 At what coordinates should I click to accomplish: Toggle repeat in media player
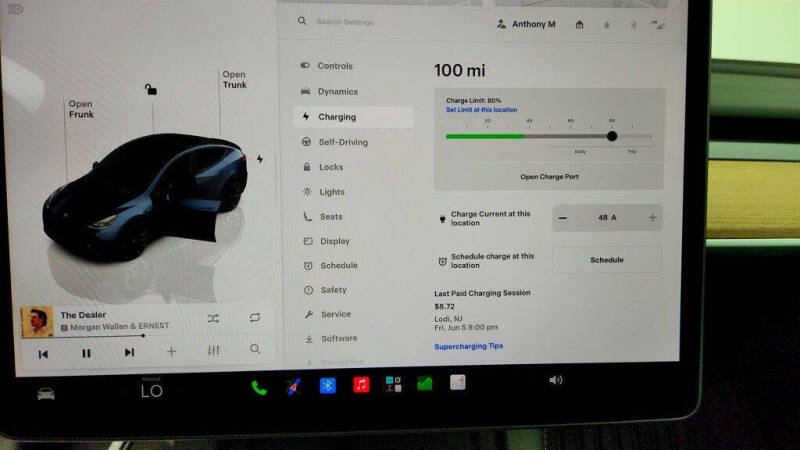point(255,318)
